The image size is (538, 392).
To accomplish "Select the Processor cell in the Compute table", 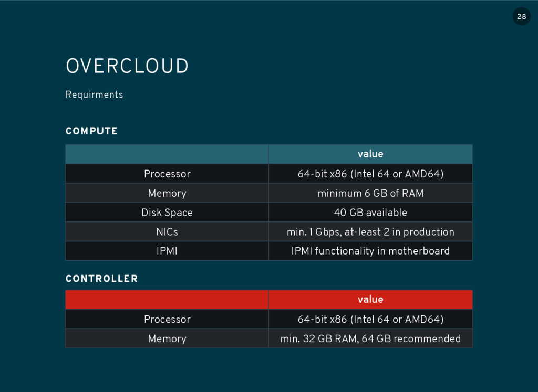I will 167,174.
